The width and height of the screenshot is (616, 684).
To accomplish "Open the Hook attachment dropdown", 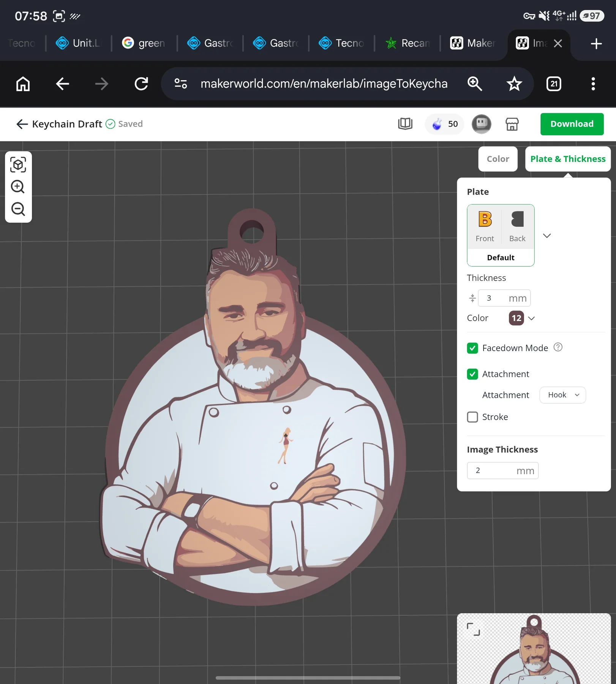I will point(562,395).
